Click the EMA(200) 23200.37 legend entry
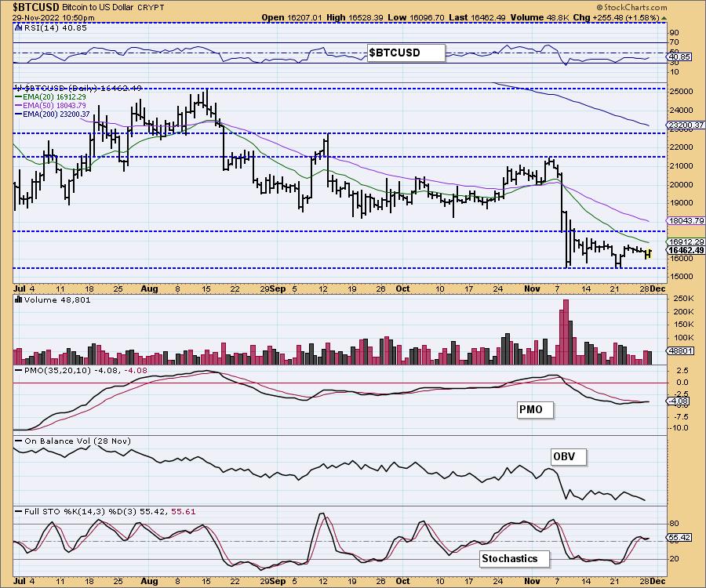The height and width of the screenshot is (588, 706). (x=52, y=114)
